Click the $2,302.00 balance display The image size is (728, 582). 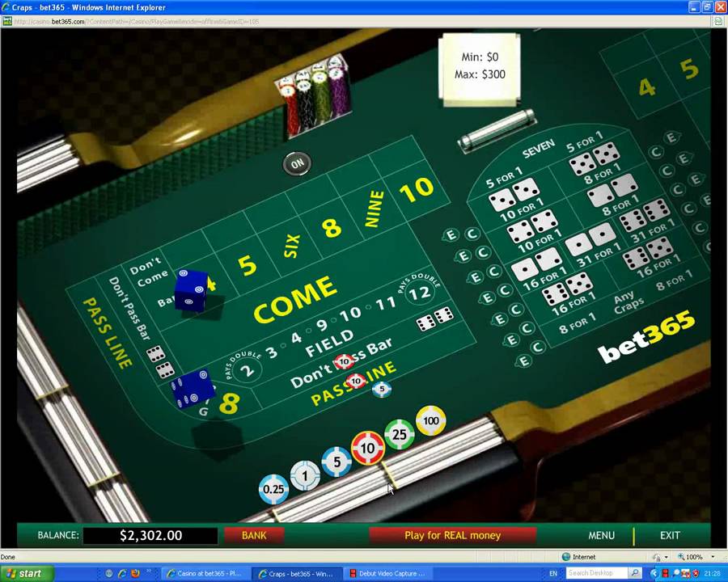pyautogui.click(x=150, y=535)
